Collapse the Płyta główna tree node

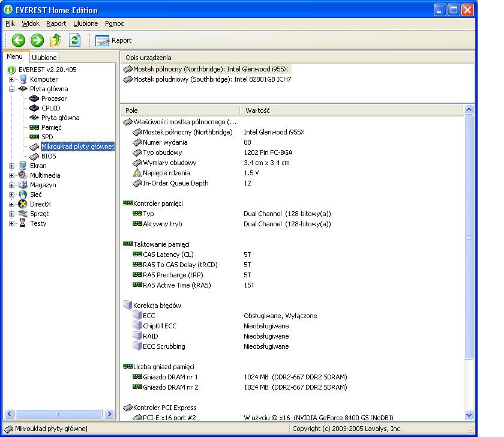11,89
